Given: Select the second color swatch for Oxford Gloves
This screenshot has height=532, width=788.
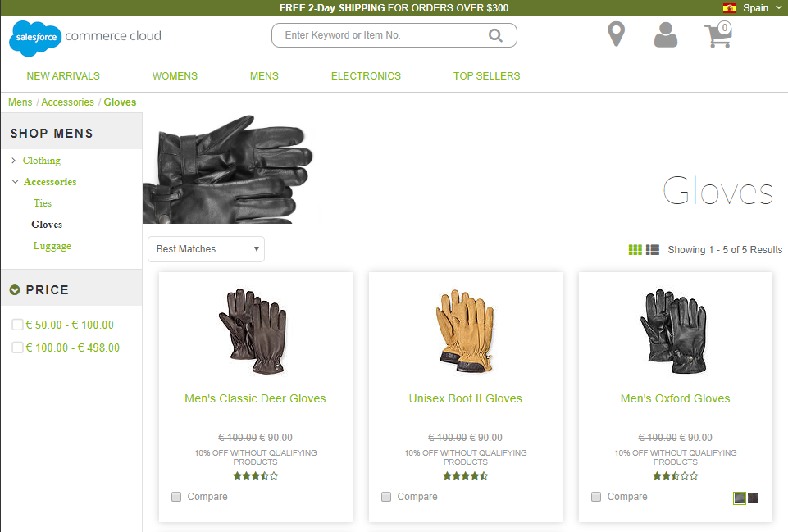Looking at the screenshot, I should (x=752, y=498).
